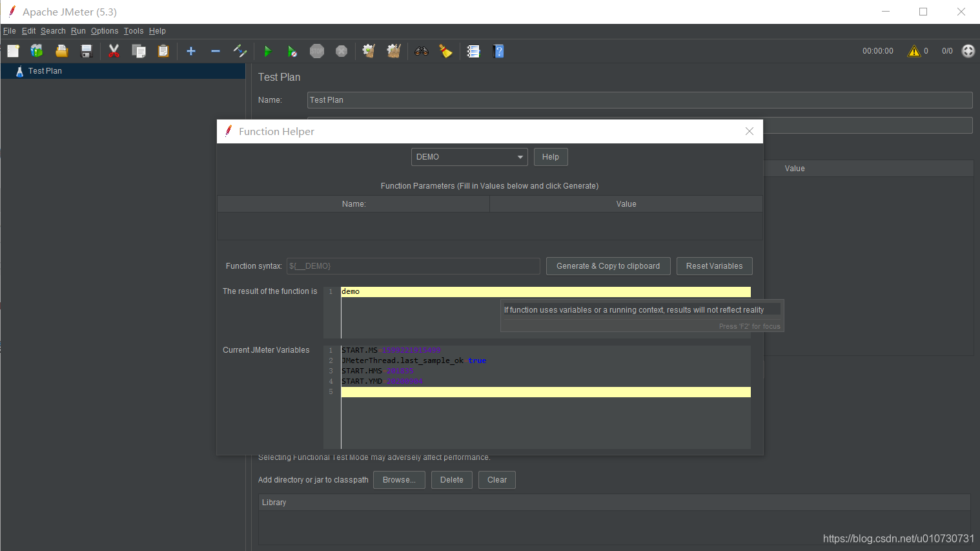Open Search with binoculars icon

pyautogui.click(x=422, y=51)
